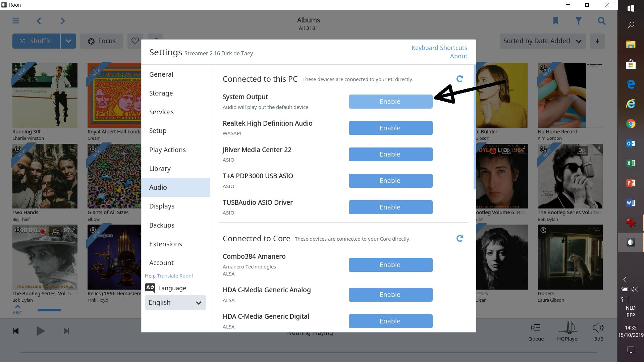Enable Realtek High Definition Audio
Screen dimensions: 644x362
[390, 128]
